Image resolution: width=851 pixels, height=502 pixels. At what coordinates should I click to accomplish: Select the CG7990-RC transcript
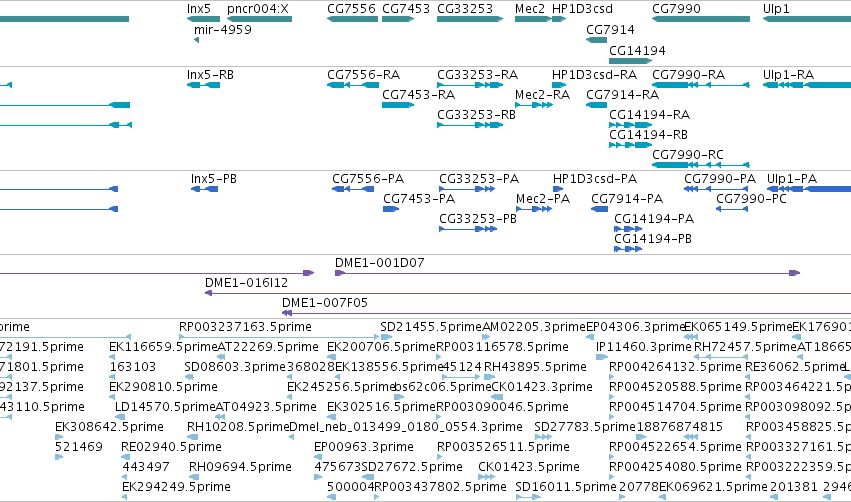701,164
